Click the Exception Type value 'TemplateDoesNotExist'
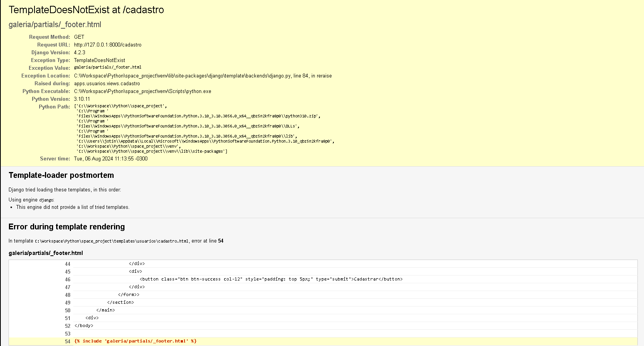 pyautogui.click(x=100, y=60)
